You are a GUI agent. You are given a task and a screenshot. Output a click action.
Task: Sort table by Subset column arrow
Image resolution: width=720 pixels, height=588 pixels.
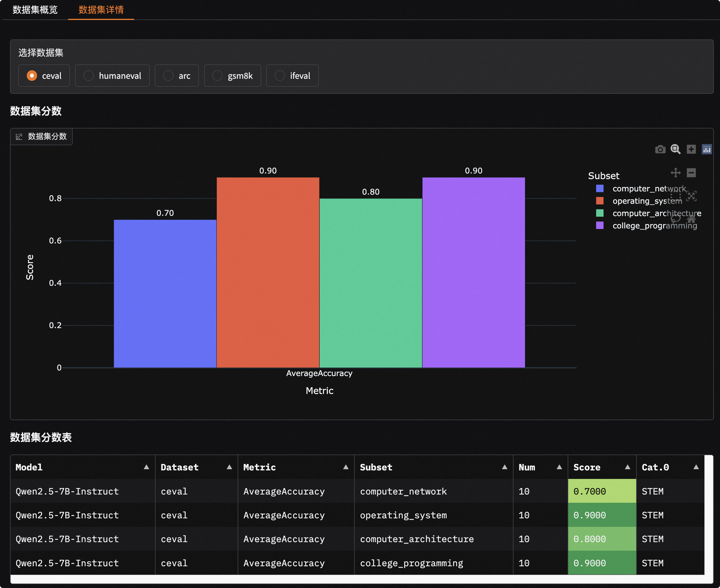click(x=504, y=467)
